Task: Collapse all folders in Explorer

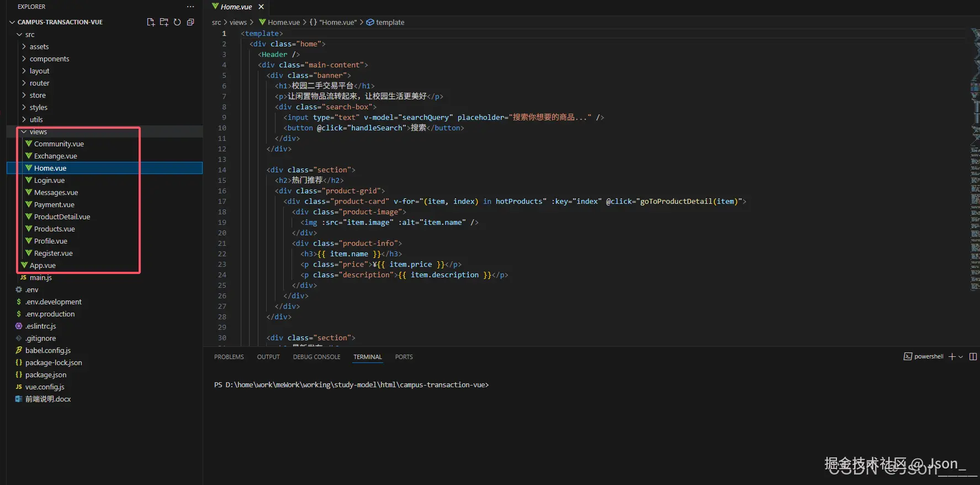Action: pos(190,22)
